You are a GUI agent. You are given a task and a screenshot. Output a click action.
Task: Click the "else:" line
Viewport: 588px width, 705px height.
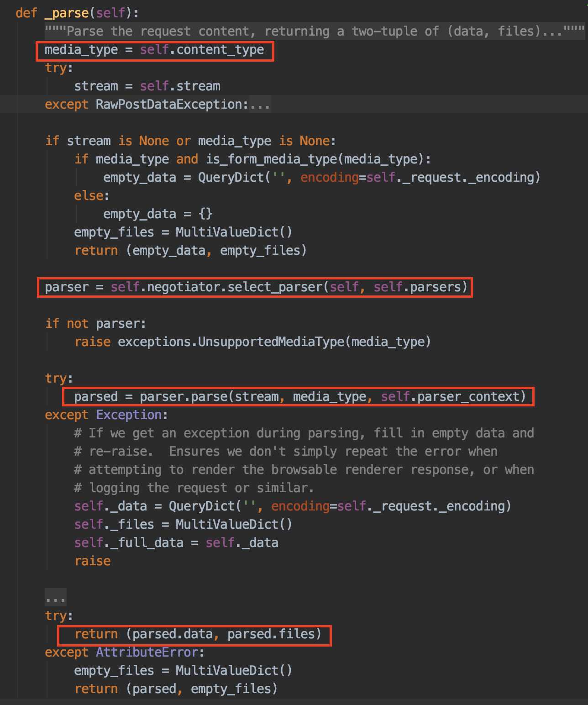click(x=92, y=196)
